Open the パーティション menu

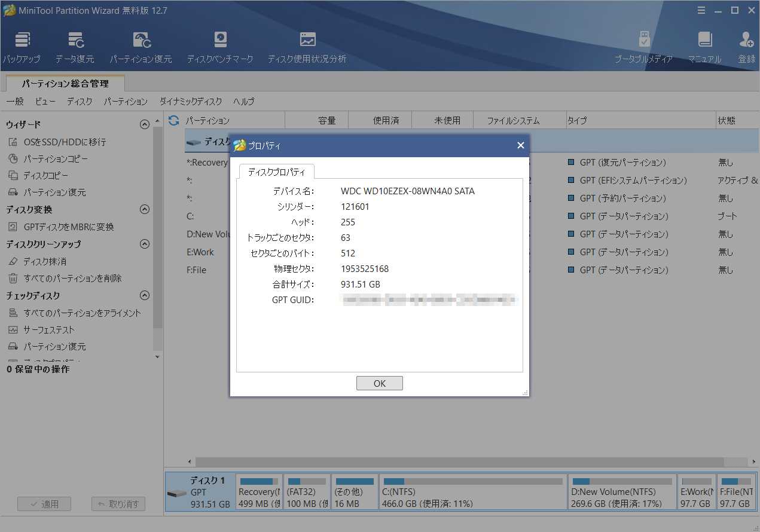(126, 102)
